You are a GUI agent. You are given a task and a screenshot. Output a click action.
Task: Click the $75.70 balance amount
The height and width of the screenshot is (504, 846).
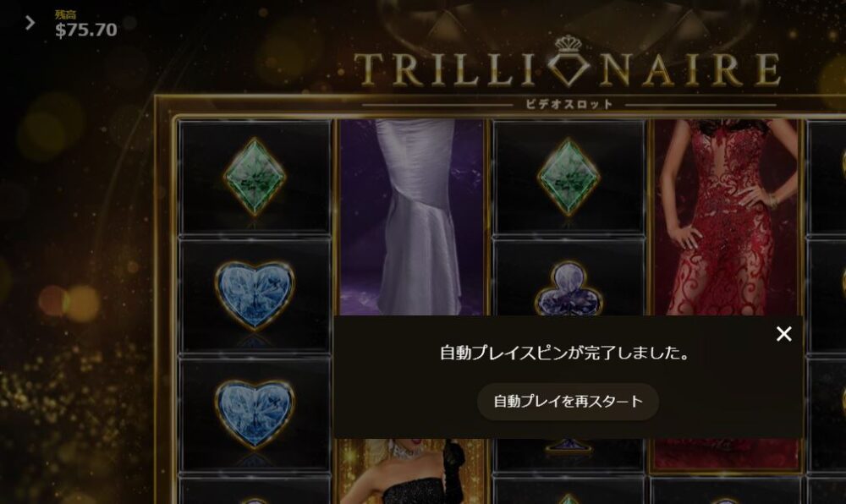pyautogui.click(x=85, y=30)
